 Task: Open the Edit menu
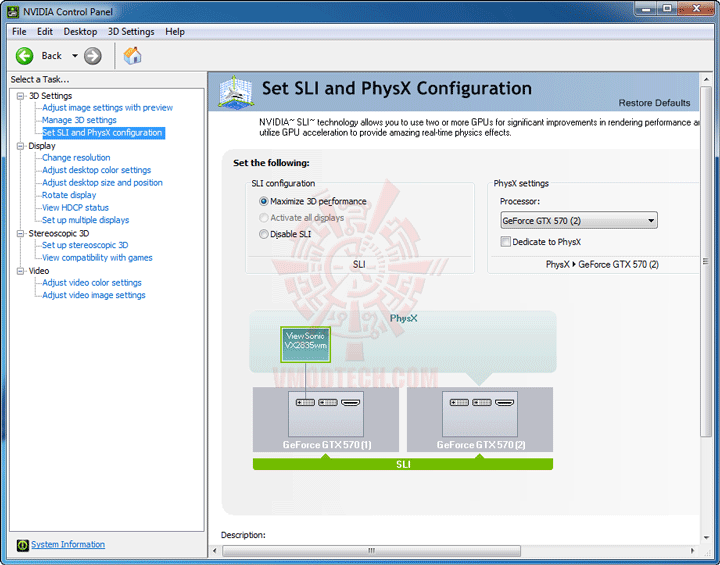45,32
